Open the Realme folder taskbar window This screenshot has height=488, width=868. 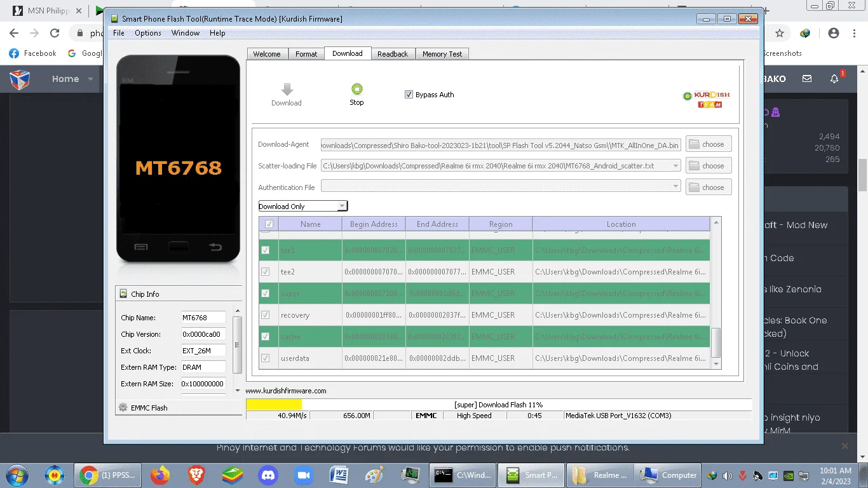click(600, 475)
